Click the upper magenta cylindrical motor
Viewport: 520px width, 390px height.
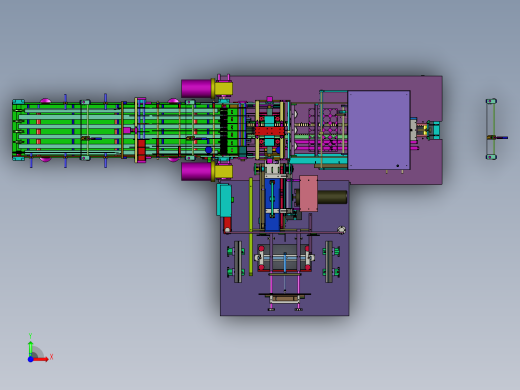click(197, 88)
